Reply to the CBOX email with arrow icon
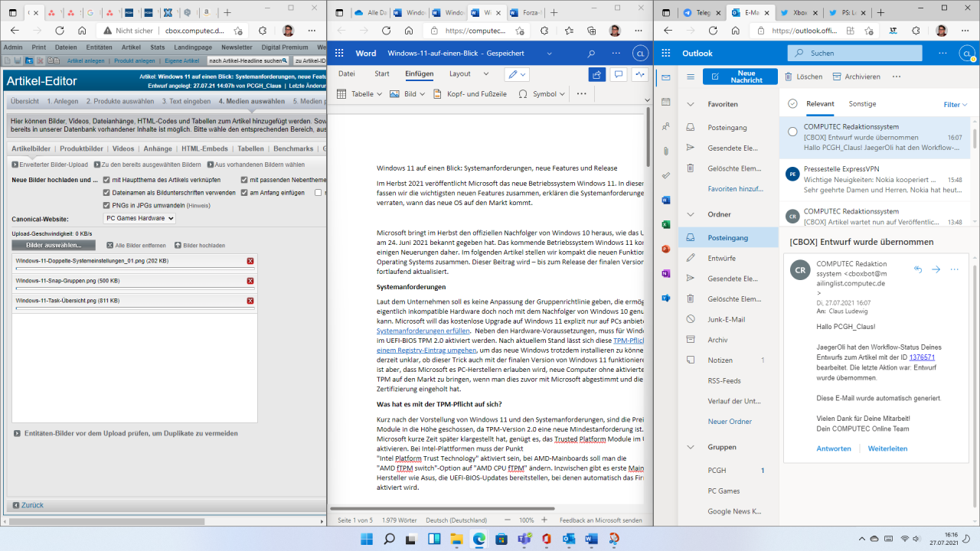The height and width of the screenshot is (551, 980). tap(918, 269)
